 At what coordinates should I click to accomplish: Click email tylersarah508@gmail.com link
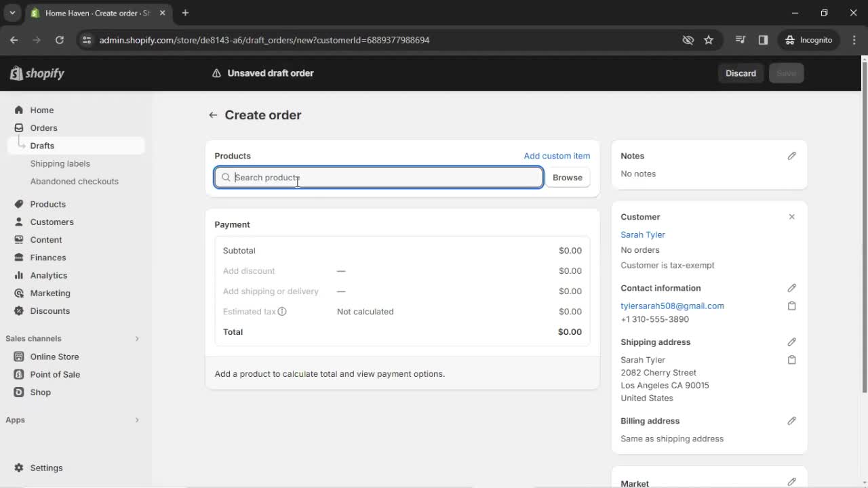click(672, 306)
